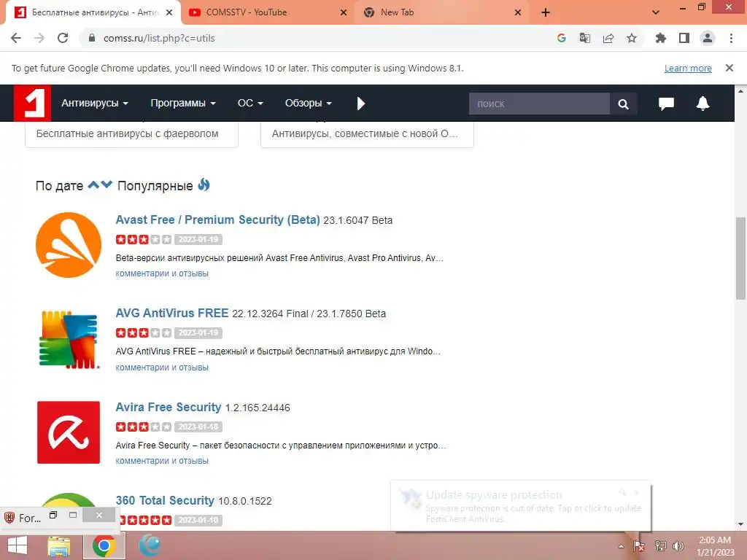Close the New Tab tab
The image size is (747, 560).
(x=518, y=13)
